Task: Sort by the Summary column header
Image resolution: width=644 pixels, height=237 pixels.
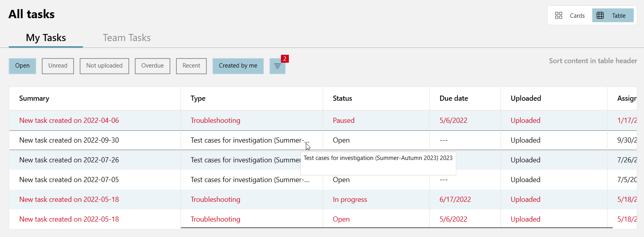Action: (x=34, y=98)
